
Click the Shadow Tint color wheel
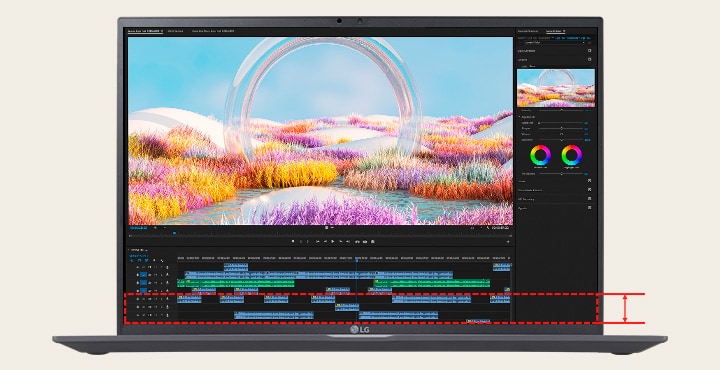tap(540, 155)
